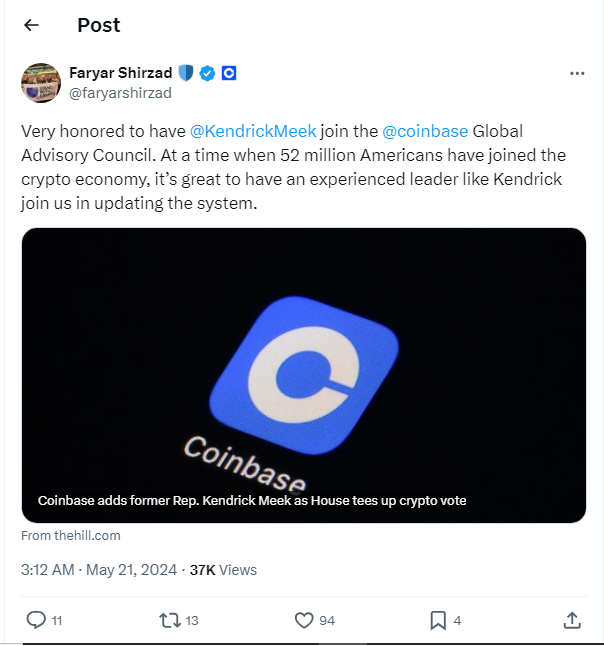Click the Faryar Shirzad display name

[x=121, y=73]
